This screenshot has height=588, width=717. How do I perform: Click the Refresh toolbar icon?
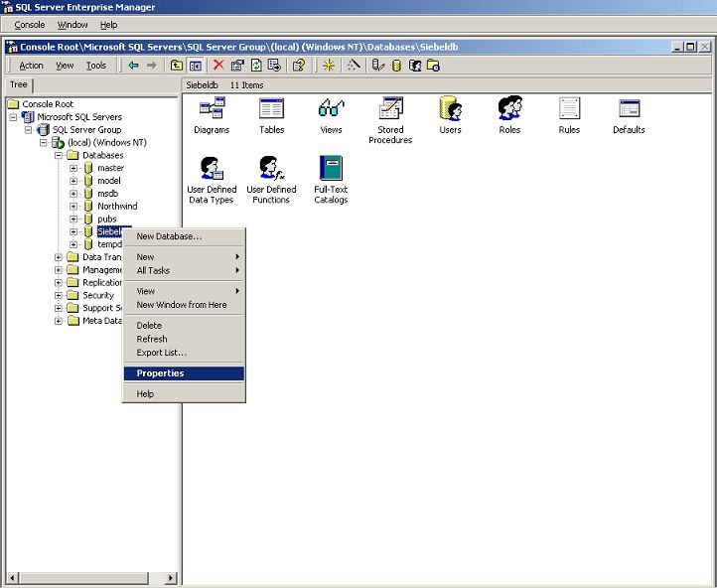[x=256, y=66]
